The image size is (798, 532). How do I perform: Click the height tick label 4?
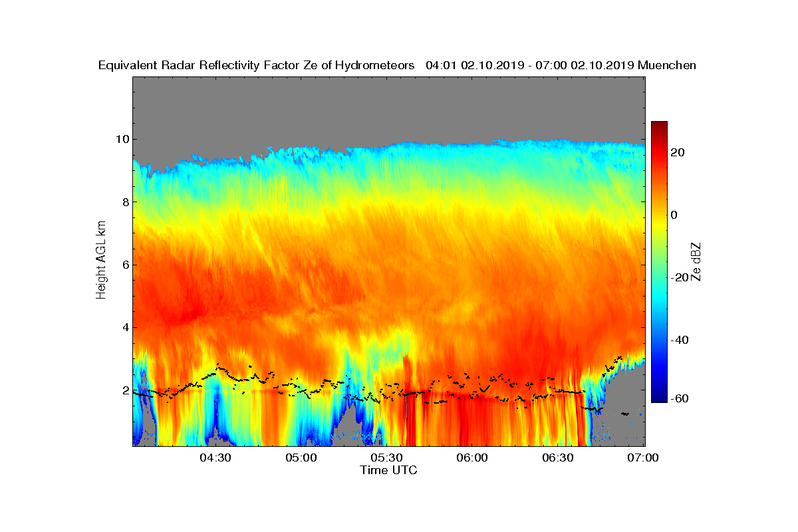125,327
